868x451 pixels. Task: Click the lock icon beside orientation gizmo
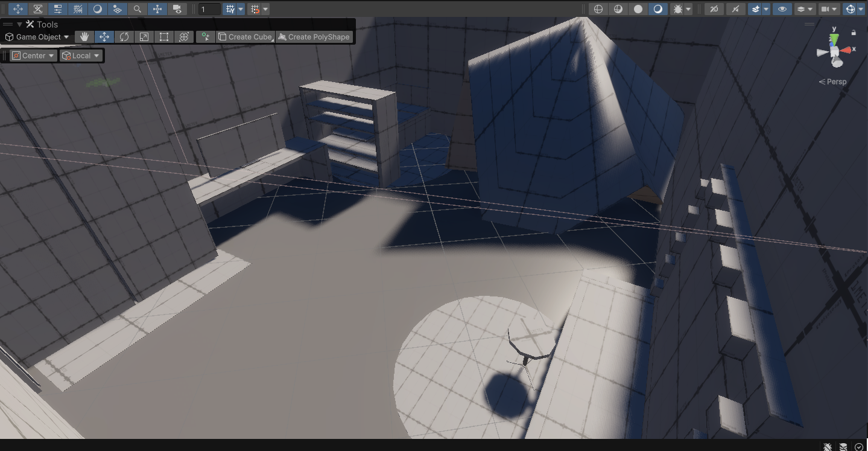tap(854, 32)
